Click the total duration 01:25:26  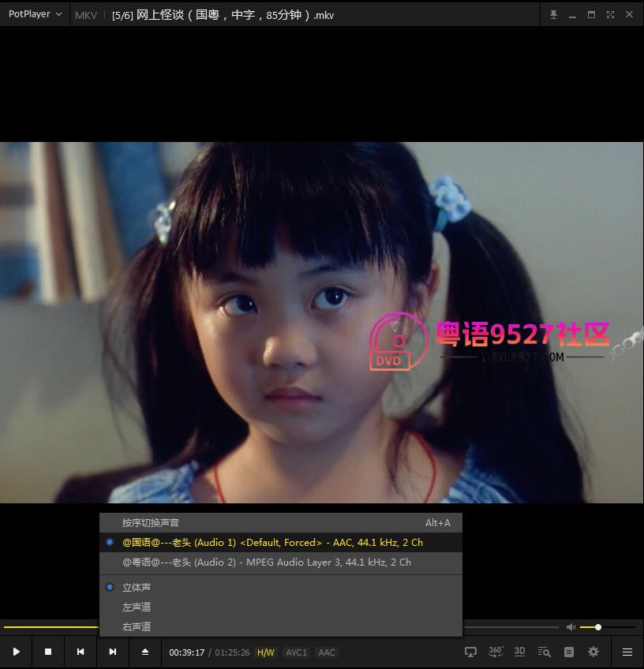coord(232,652)
